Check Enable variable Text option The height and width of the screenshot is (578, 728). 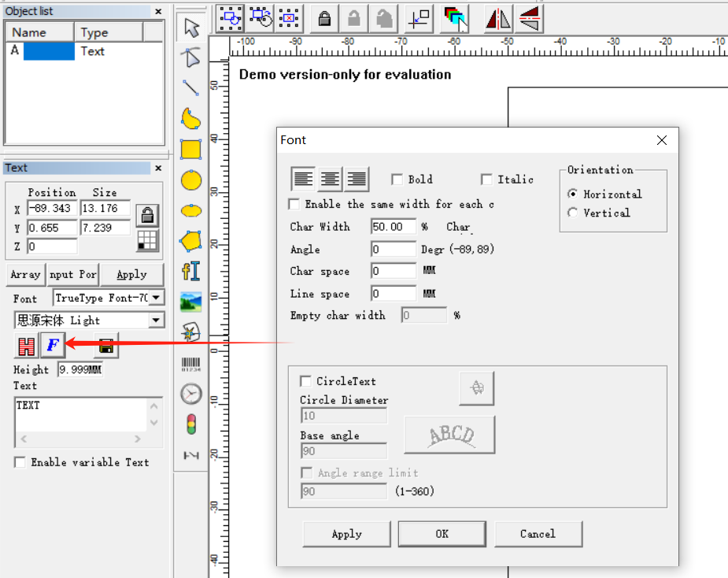(x=20, y=462)
